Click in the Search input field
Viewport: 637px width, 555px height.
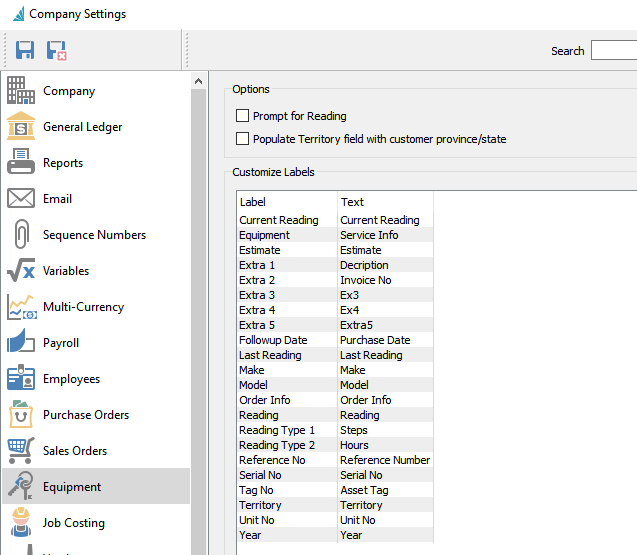click(x=613, y=51)
